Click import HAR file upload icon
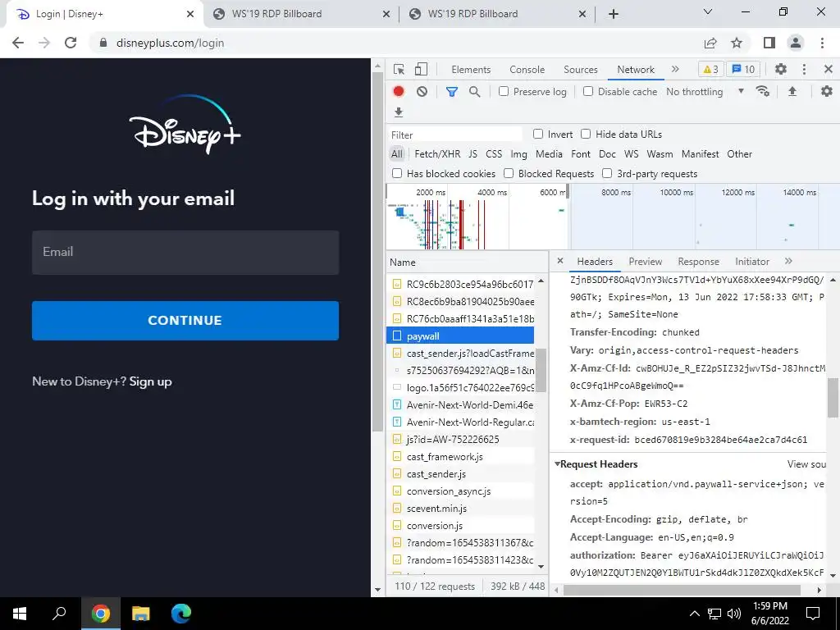 792,92
